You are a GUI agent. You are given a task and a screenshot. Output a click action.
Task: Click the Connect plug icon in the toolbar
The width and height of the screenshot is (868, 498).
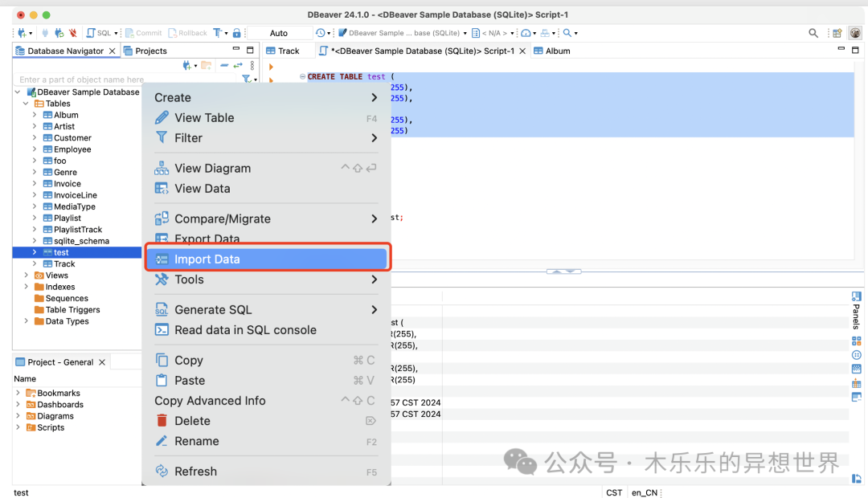(x=45, y=33)
